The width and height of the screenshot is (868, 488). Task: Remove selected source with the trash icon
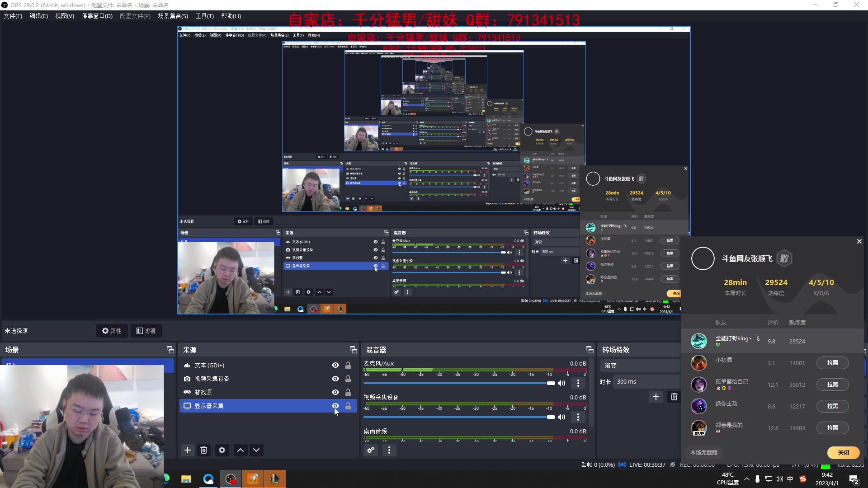(x=204, y=450)
